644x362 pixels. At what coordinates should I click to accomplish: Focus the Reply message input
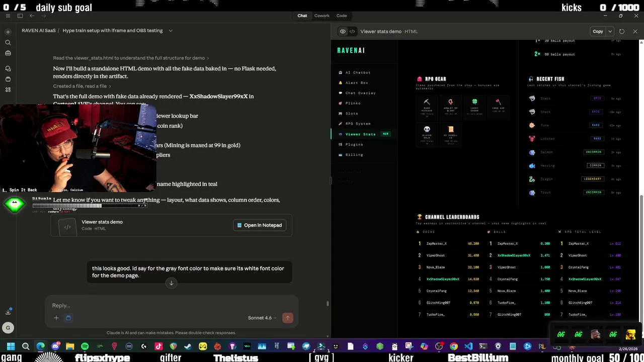171,306
